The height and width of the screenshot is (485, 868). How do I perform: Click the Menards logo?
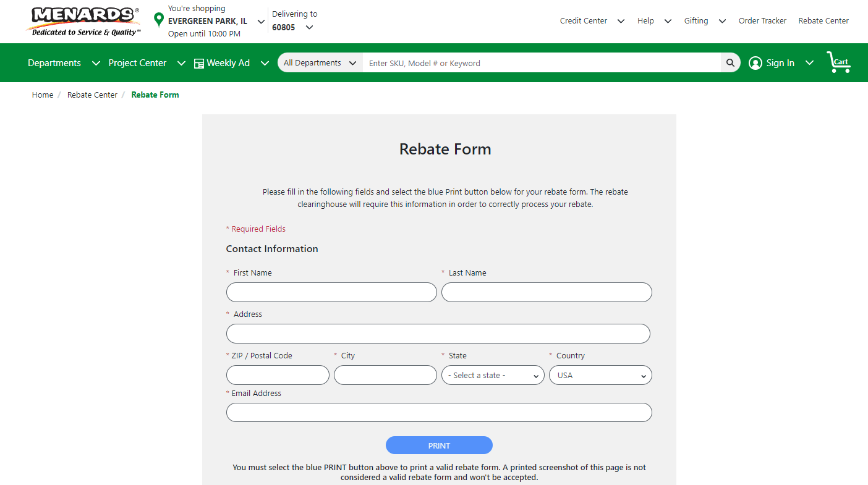pyautogui.click(x=83, y=21)
